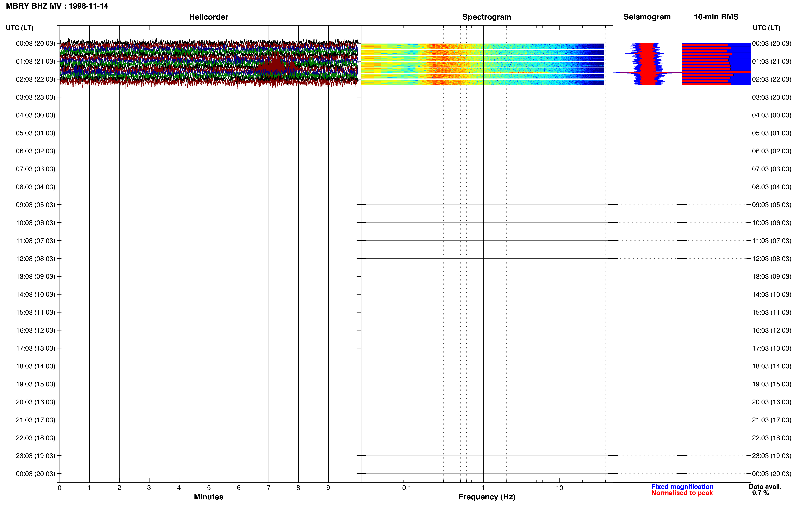Click the '9' tick on the Minutes axis

pyautogui.click(x=328, y=487)
